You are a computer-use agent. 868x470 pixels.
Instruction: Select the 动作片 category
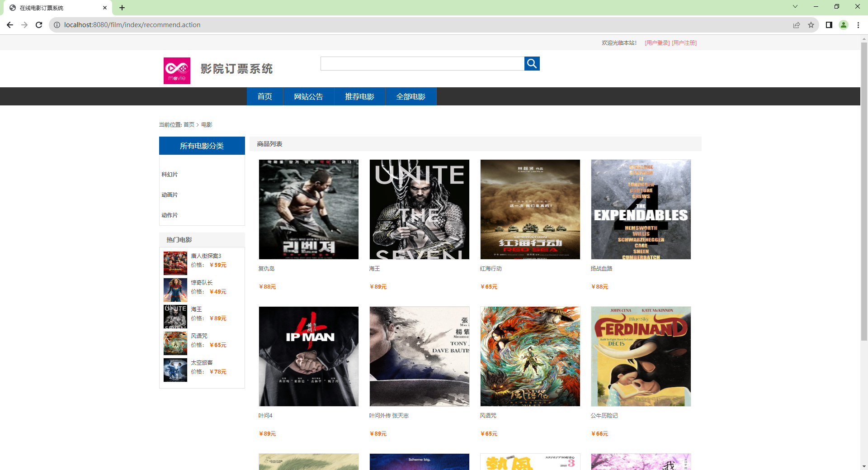(170, 215)
